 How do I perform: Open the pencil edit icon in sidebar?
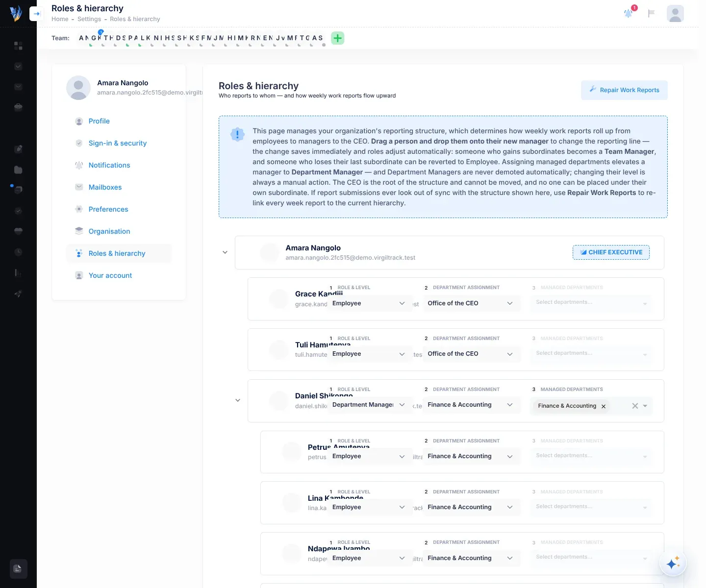[18, 149]
